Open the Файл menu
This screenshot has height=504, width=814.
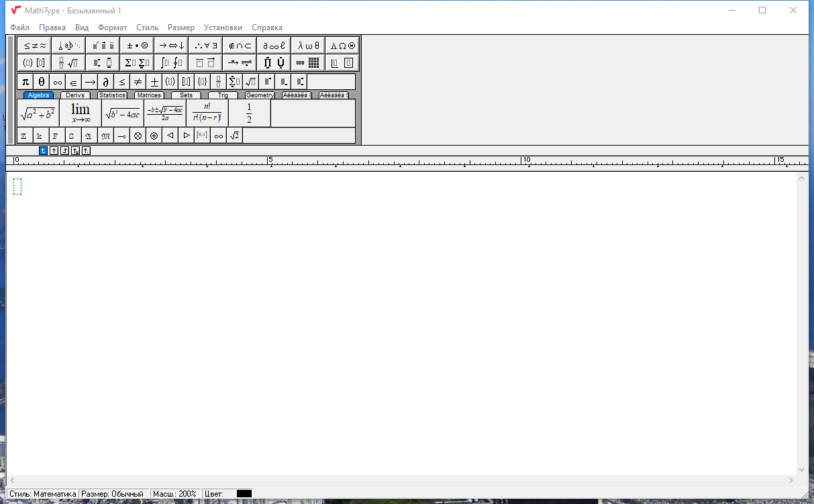(x=19, y=28)
